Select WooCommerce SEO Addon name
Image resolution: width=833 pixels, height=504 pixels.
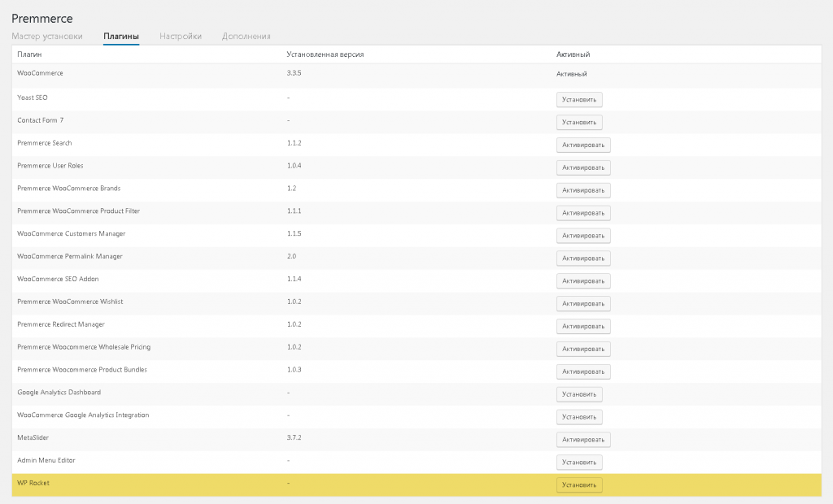point(58,279)
